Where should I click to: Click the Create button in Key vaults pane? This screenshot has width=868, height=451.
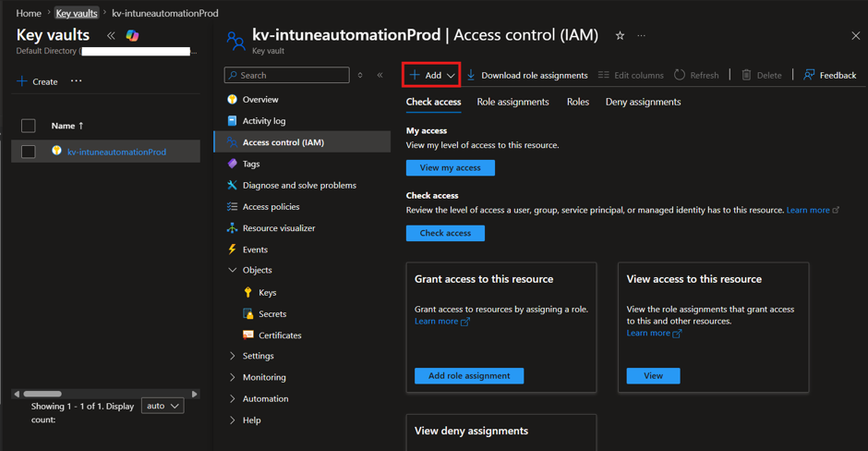37,81
